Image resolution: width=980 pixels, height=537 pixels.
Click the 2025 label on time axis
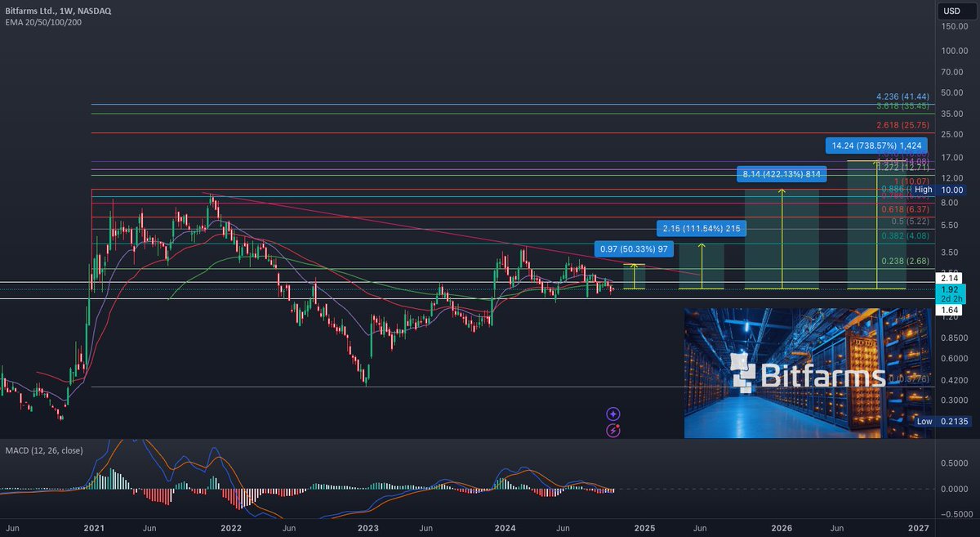click(x=645, y=529)
